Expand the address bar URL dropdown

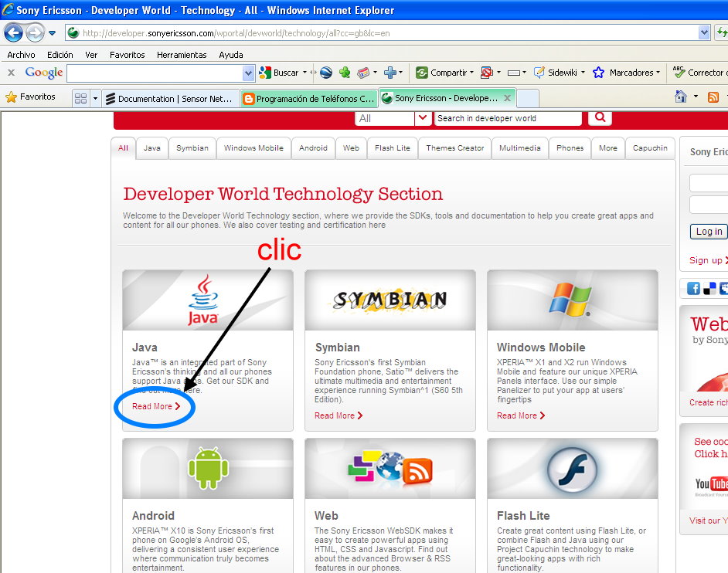click(704, 33)
